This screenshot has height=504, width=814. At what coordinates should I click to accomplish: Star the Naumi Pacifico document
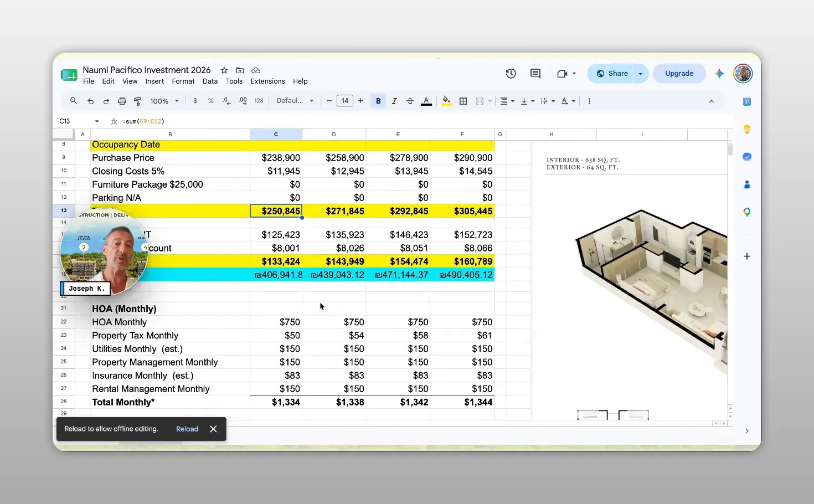[x=224, y=70]
